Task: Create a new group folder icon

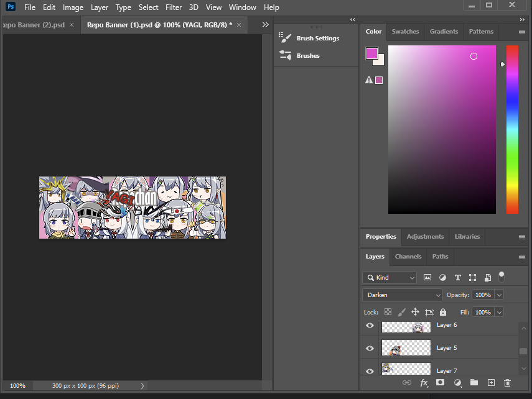Action: (x=474, y=382)
